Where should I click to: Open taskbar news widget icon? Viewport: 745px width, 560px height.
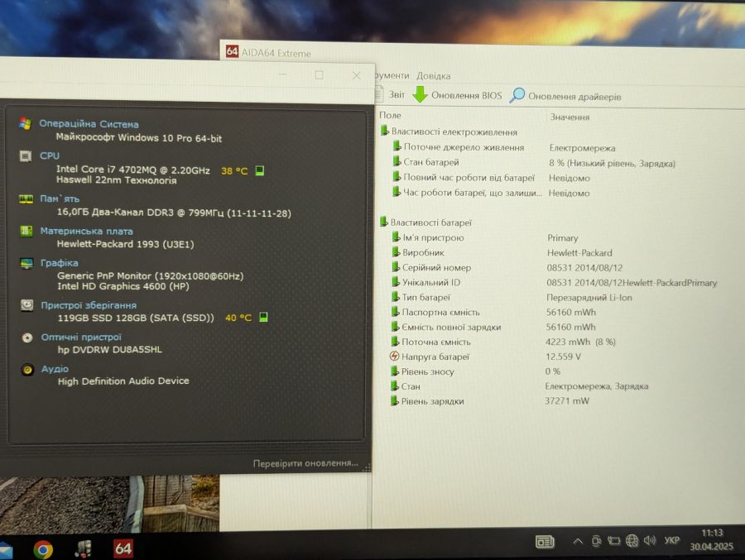(x=545, y=542)
